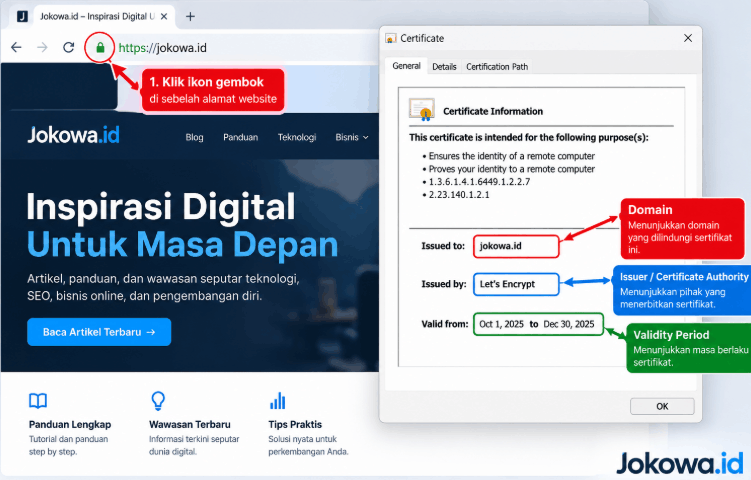751x480 pixels.
Task: Click the J favicon on the browser tab
Action: click(x=22, y=16)
